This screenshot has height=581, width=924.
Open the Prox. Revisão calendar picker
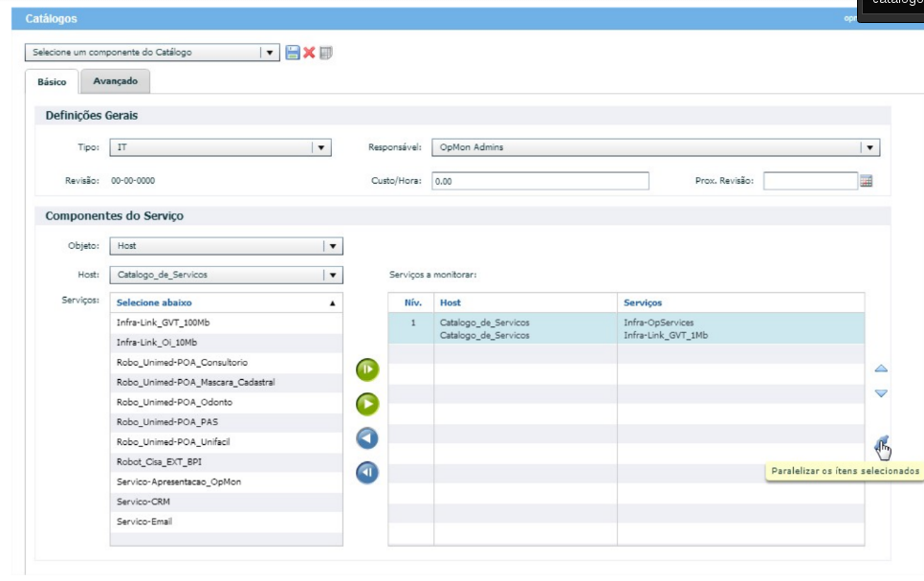[867, 181]
